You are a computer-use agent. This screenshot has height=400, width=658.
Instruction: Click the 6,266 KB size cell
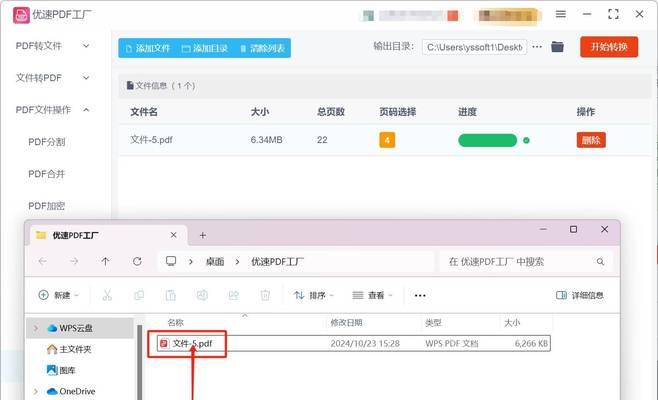(x=531, y=344)
